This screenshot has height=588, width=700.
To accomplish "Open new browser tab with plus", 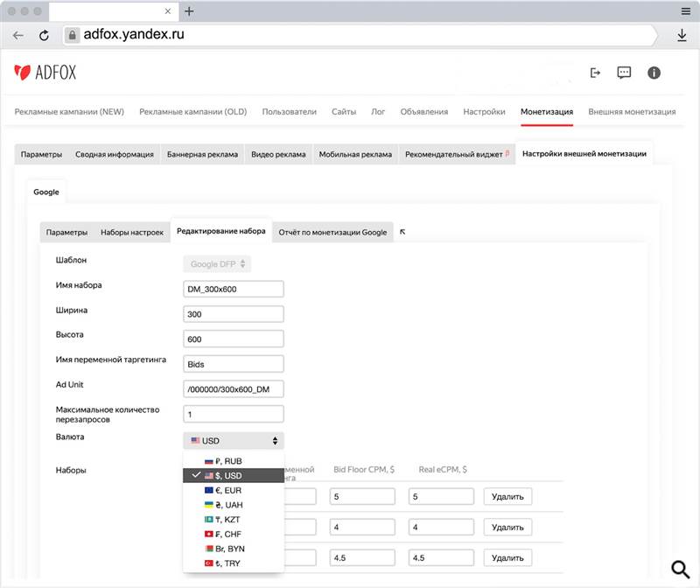I will point(189,11).
